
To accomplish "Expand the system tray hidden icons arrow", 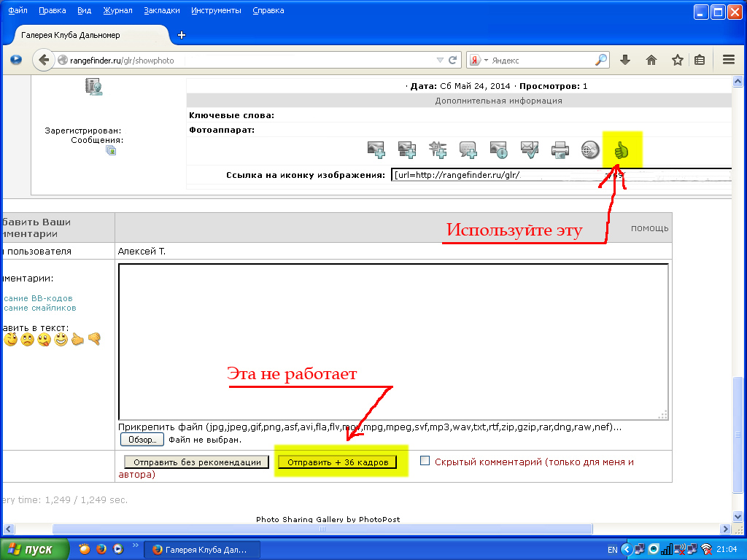I will click(x=627, y=550).
